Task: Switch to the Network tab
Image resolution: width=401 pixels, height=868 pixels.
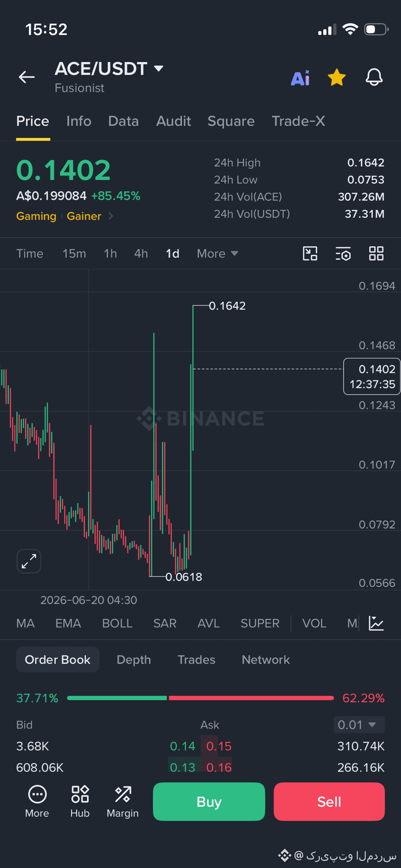Action: pos(266,660)
